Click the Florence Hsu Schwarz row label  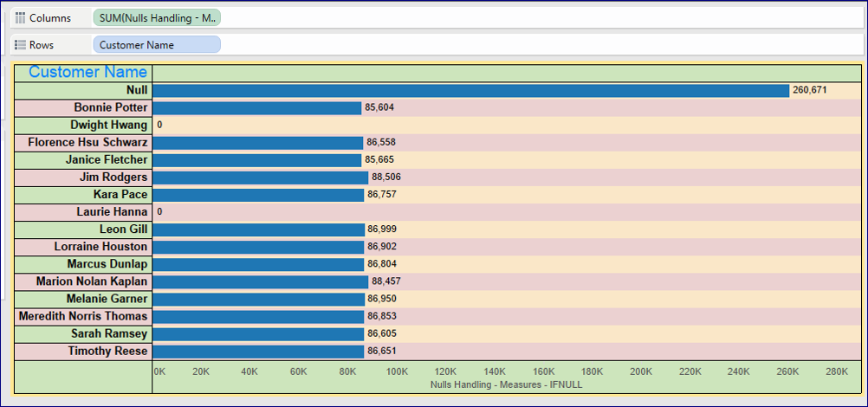87,143
